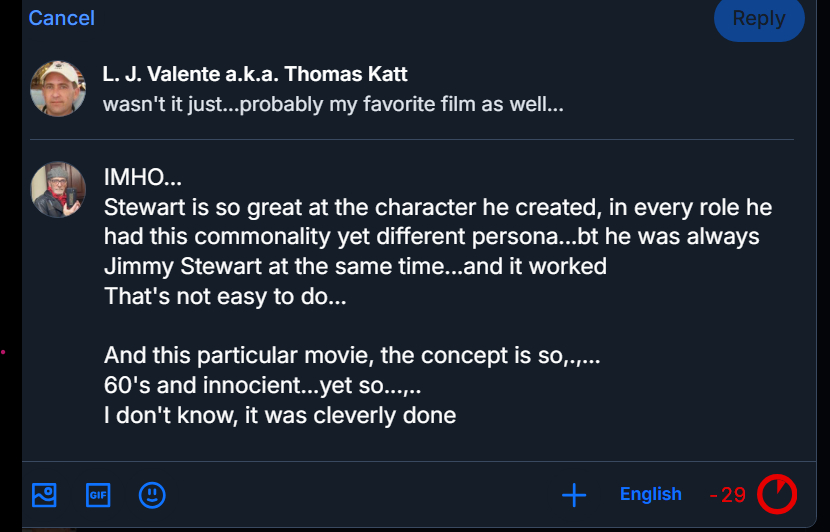
Task: Click your own avatar beside the reply
Action: pos(57,189)
